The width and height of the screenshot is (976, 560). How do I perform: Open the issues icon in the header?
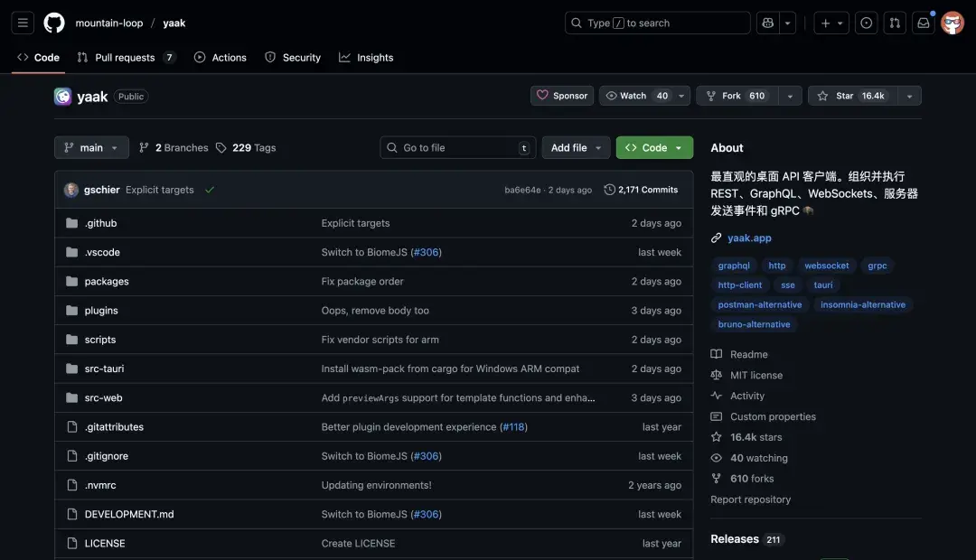pyautogui.click(x=866, y=22)
